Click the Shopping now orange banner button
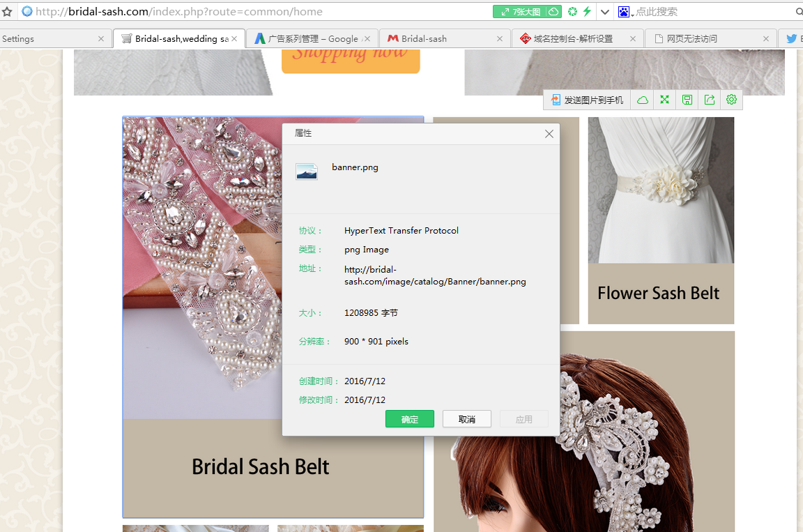Screen dimensions: 803x532 point(351,61)
